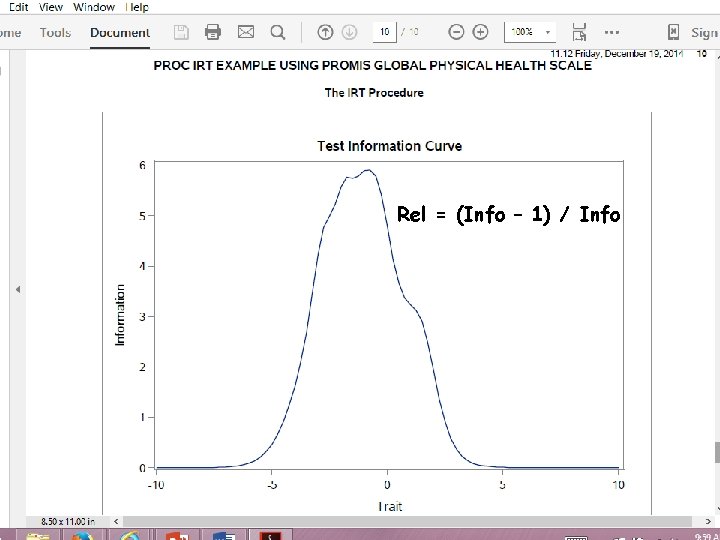Print the document with the printer icon
The height and width of the screenshot is (540, 720).
tap(213, 32)
